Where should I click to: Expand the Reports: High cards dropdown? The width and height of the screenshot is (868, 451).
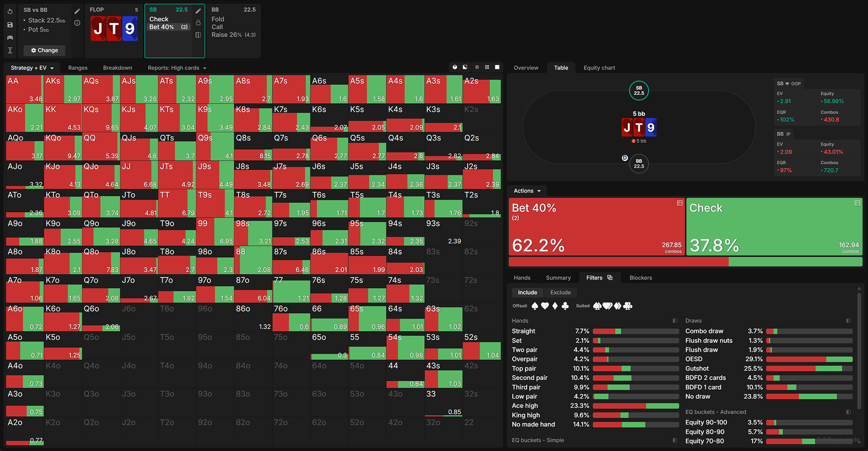tap(177, 68)
